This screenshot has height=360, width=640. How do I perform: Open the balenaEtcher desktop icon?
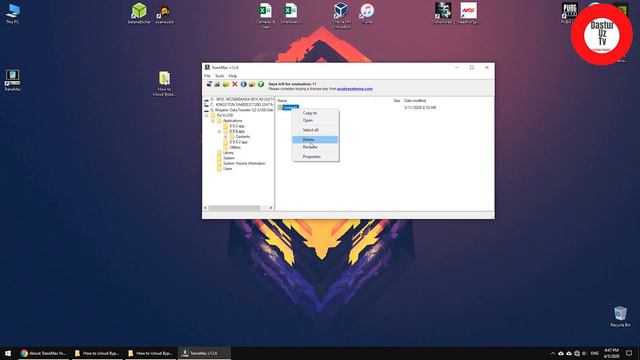(139, 13)
